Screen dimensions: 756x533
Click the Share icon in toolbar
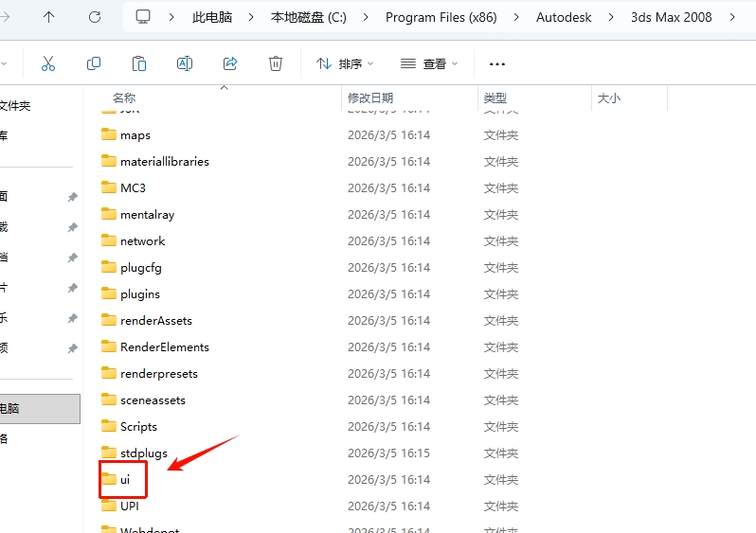coord(230,63)
